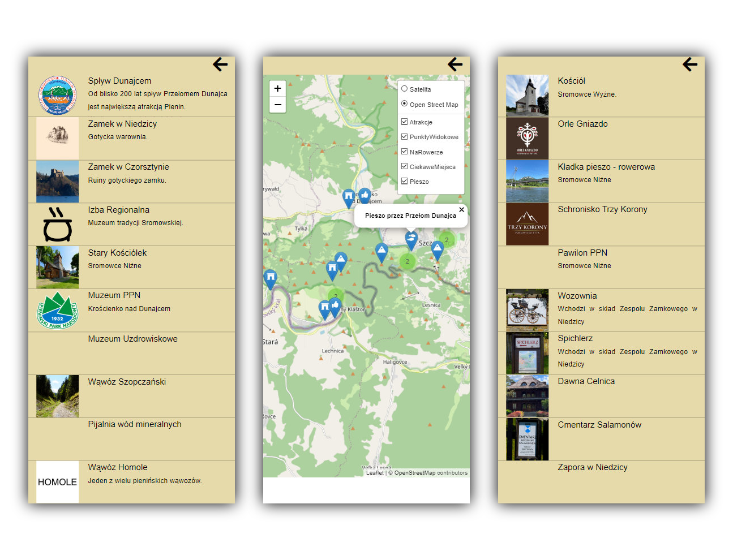Uncheck the Atrakcje overlay checkbox

coord(405,122)
